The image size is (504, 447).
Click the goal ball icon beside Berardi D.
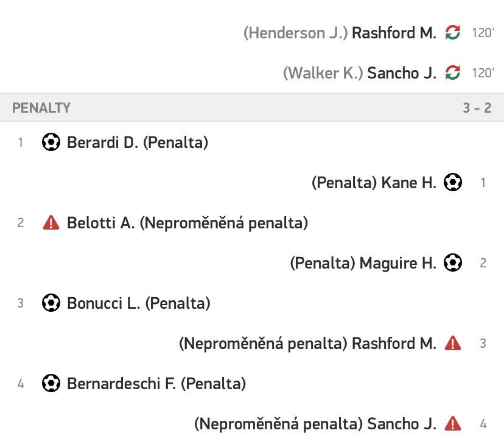click(x=51, y=142)
